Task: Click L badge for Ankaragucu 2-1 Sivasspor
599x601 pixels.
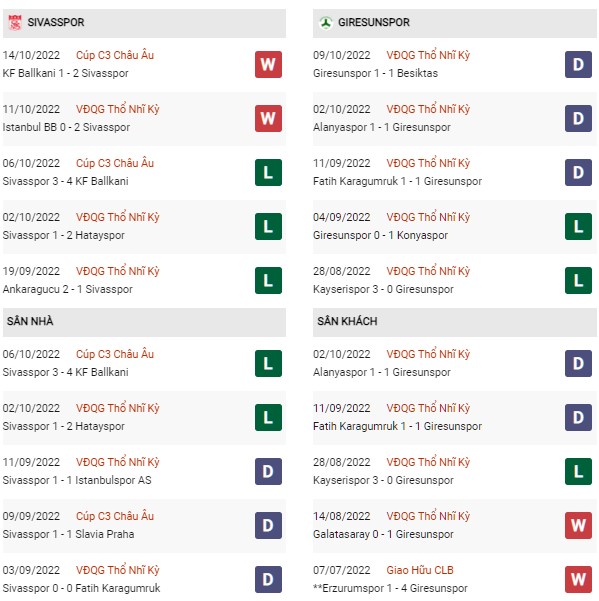Action: coord(268,281)
